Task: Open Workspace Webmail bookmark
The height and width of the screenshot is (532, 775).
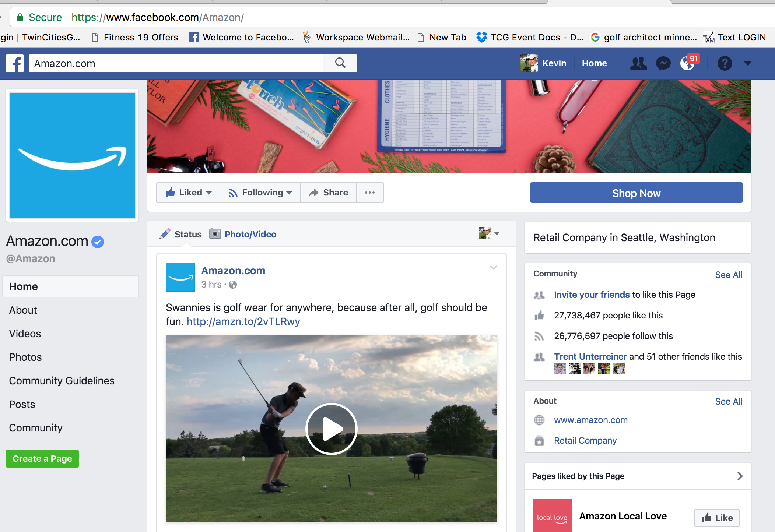Action: click(356, 37)
